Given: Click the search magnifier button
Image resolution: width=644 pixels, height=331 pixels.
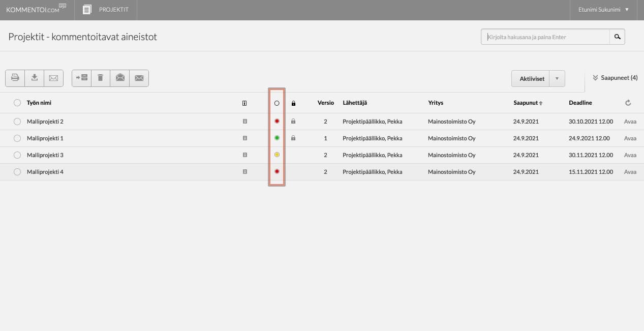Looking at the screenshot, I should coord(617,37).
